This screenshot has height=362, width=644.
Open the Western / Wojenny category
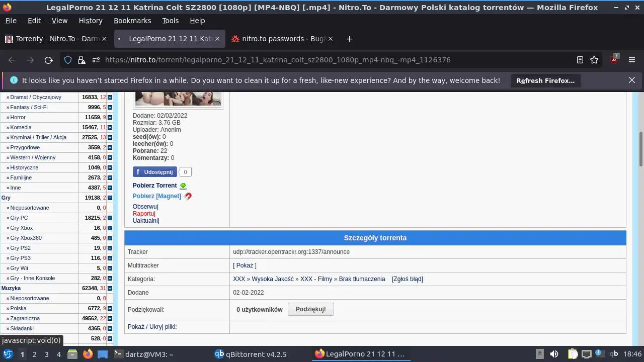pyautogui.click(x=33, y=157)
